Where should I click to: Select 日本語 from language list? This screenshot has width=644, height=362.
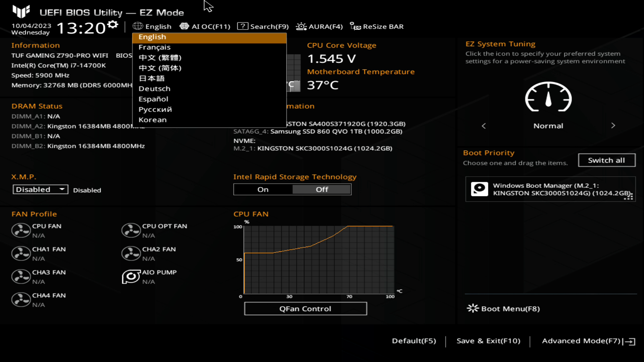[x=209, y=78]
